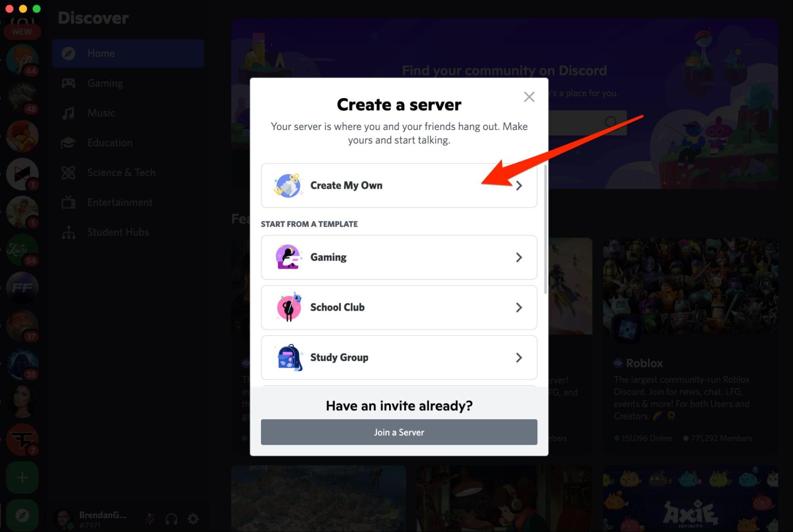Click the Create My Own option

[399, 185]
